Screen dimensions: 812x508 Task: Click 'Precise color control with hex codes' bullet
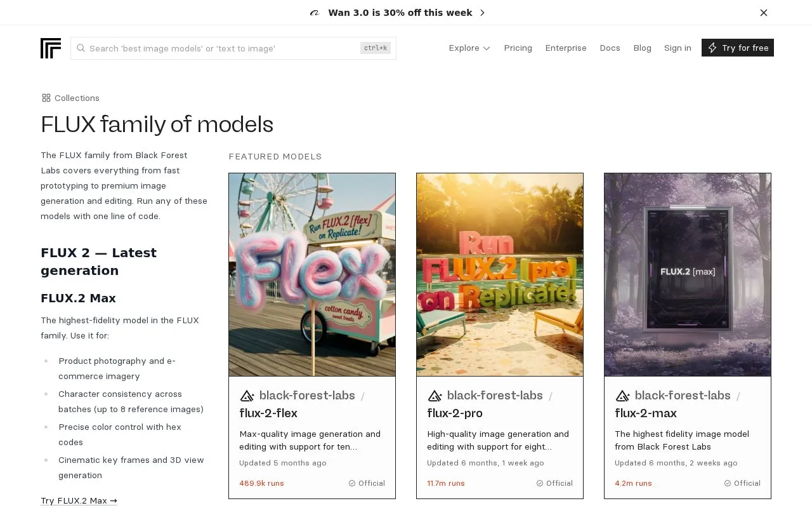tap(120, 434)
